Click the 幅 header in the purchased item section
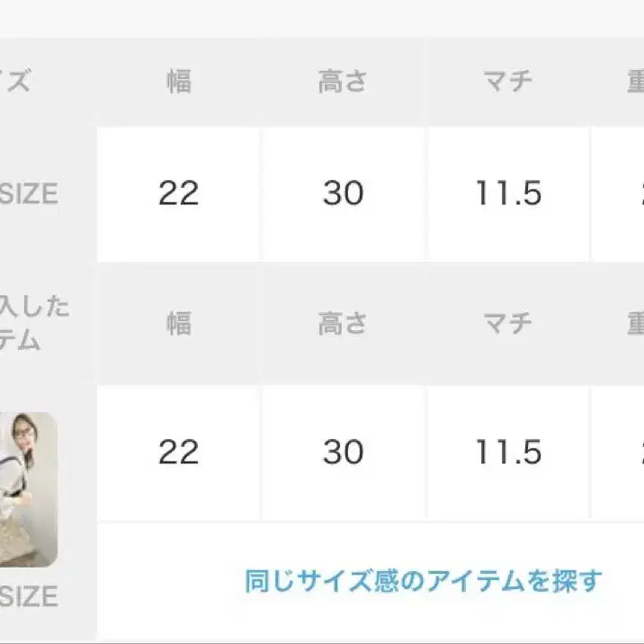This screenshot has width=644, height=644. coord(178,324)
